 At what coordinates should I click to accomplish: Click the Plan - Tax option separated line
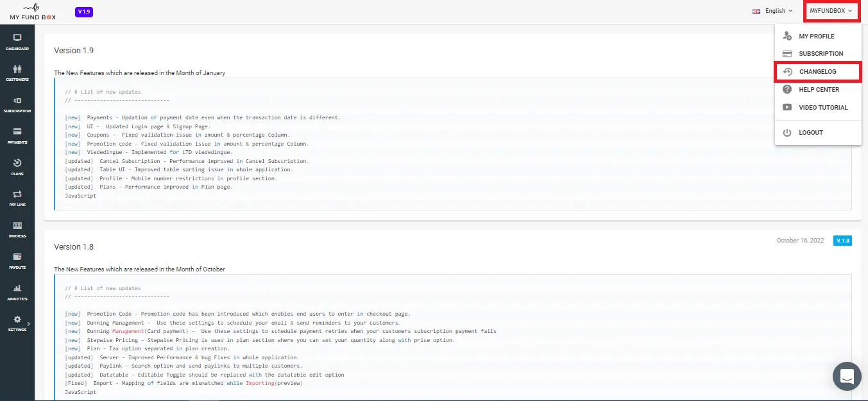pos(147,348)
